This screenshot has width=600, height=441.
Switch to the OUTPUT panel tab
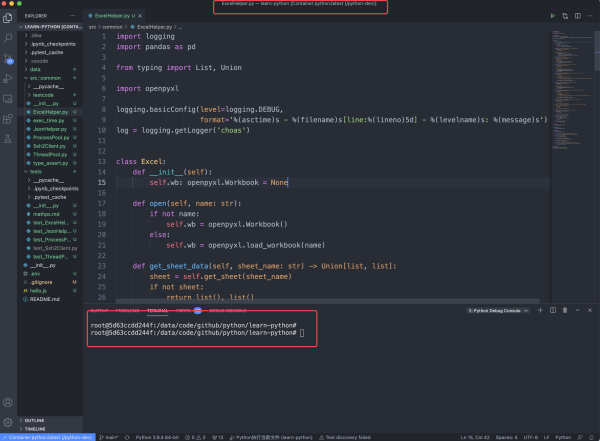[x=100, y=311]
